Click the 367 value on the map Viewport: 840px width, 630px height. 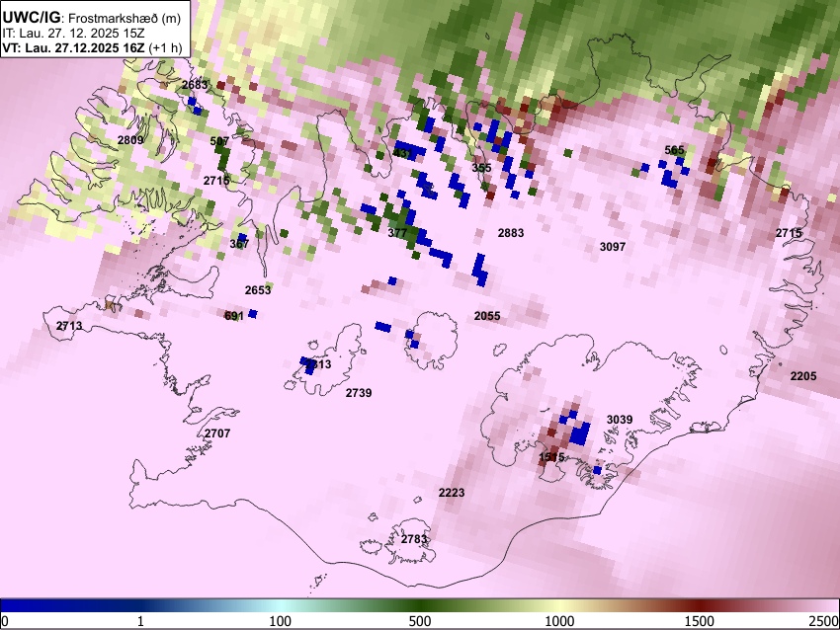(239, 244)
